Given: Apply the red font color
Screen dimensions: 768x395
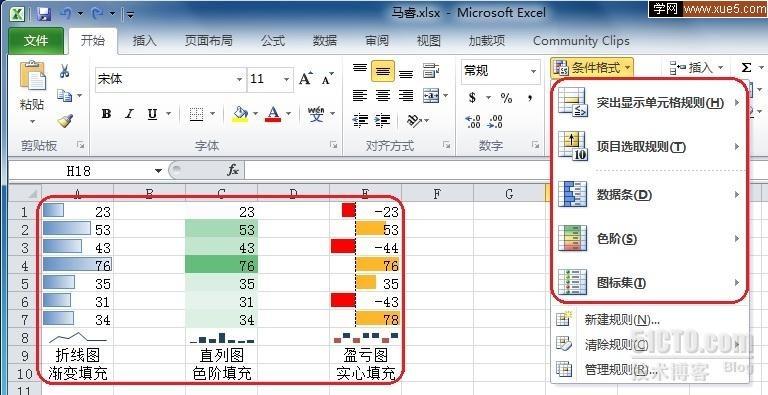Looking at the screenshot, I should pyautogui.click(x=273, y=114).
